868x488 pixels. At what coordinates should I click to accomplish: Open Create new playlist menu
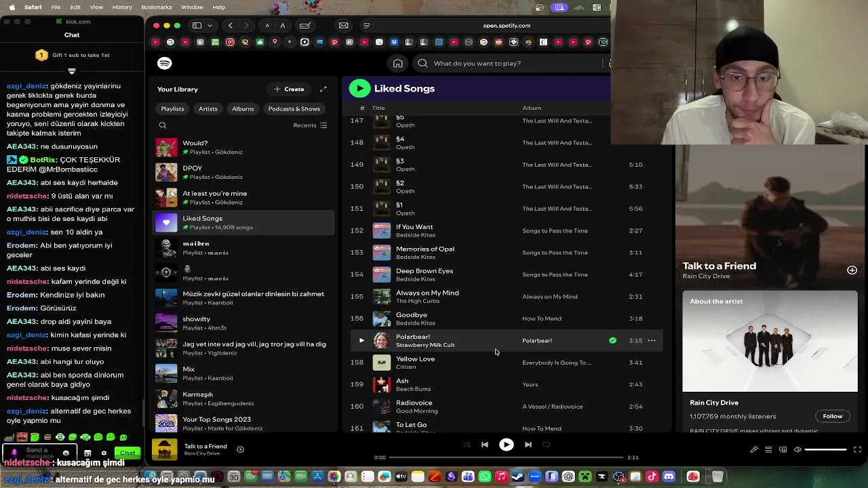289,89
